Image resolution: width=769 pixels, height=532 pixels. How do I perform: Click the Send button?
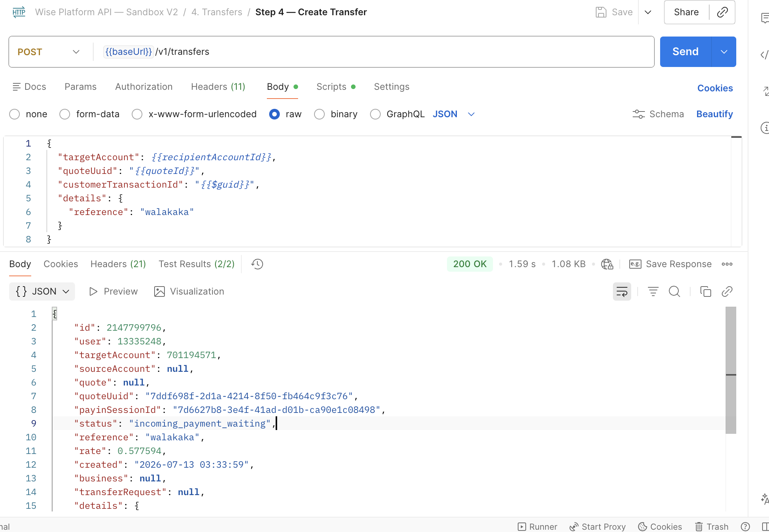(685, 52)
